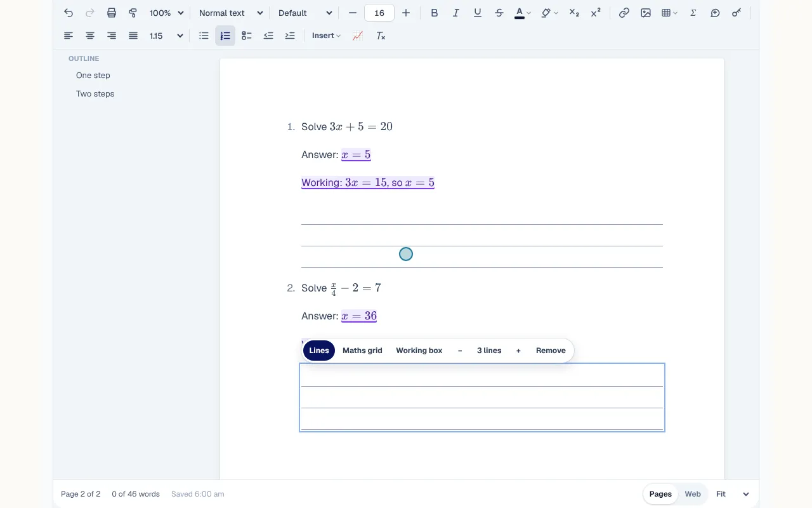Switch to Maths grid style
Viewport: 812px width, 508px height.
362,351
